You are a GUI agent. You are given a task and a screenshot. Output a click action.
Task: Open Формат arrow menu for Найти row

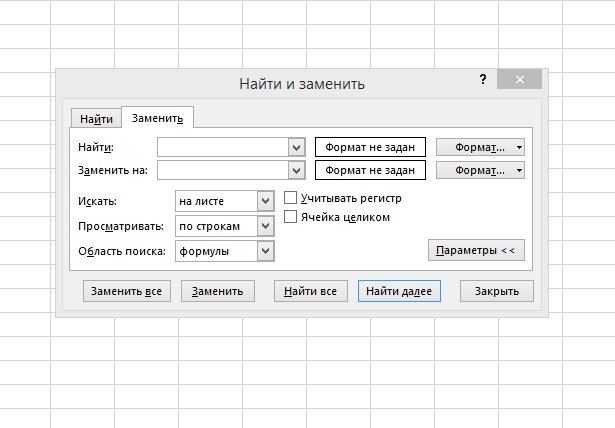tap(520, 146)
